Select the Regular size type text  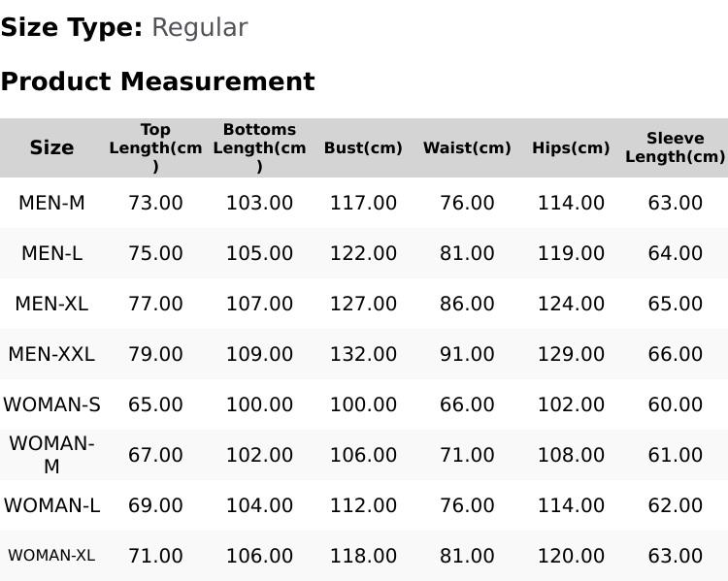(200, 28)
